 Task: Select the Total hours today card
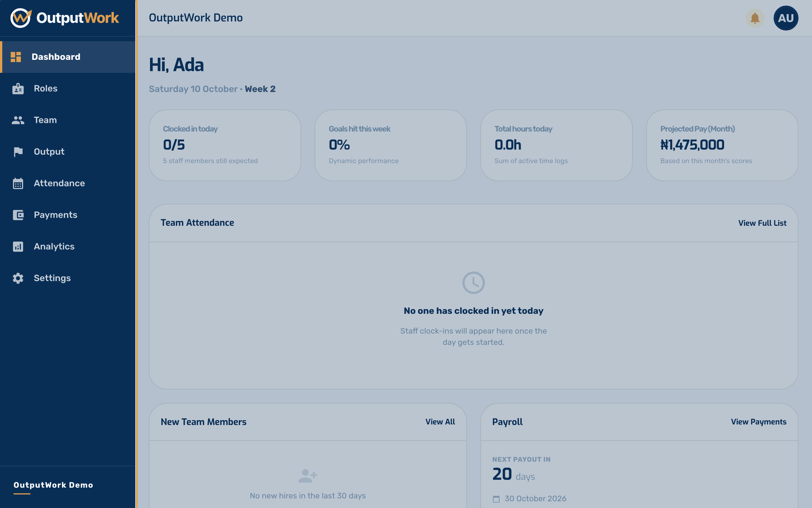[x=556, y=145]
